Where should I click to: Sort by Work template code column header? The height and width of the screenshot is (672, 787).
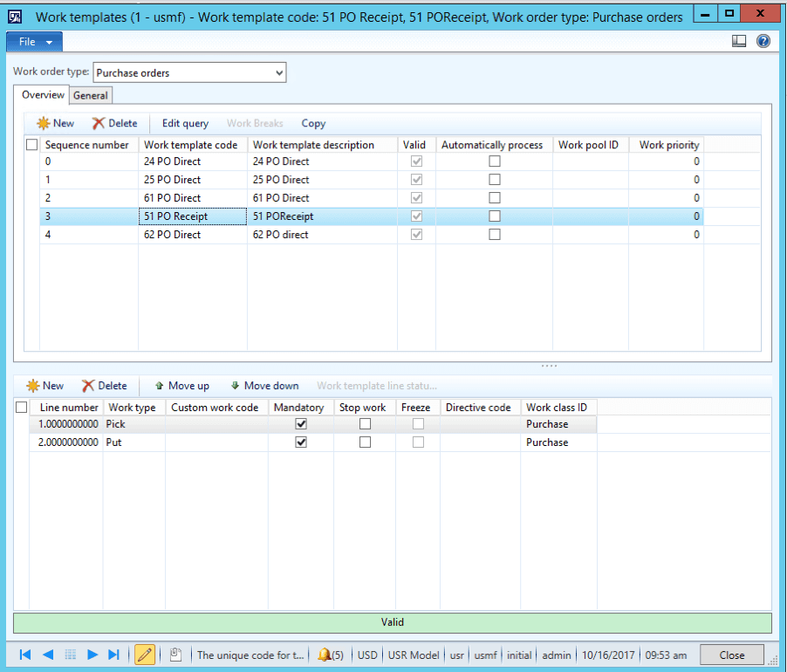[x=193, y=145]
